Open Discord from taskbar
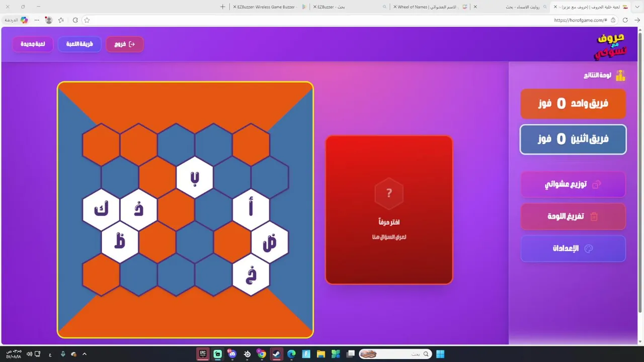 [232, 354]
